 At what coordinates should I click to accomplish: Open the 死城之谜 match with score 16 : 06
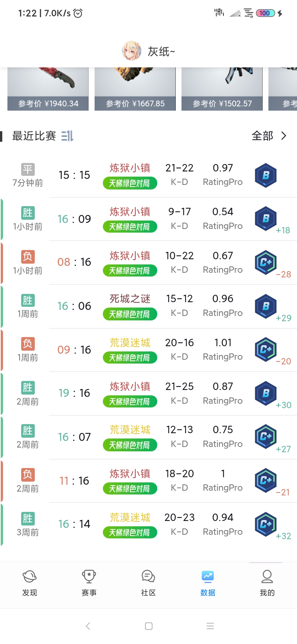(x=148, y=306)
